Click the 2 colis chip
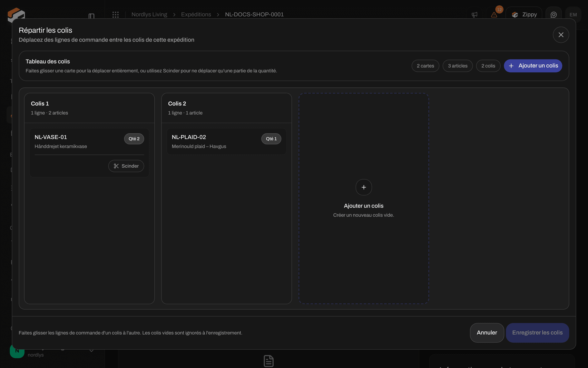 tap(488, 66)
